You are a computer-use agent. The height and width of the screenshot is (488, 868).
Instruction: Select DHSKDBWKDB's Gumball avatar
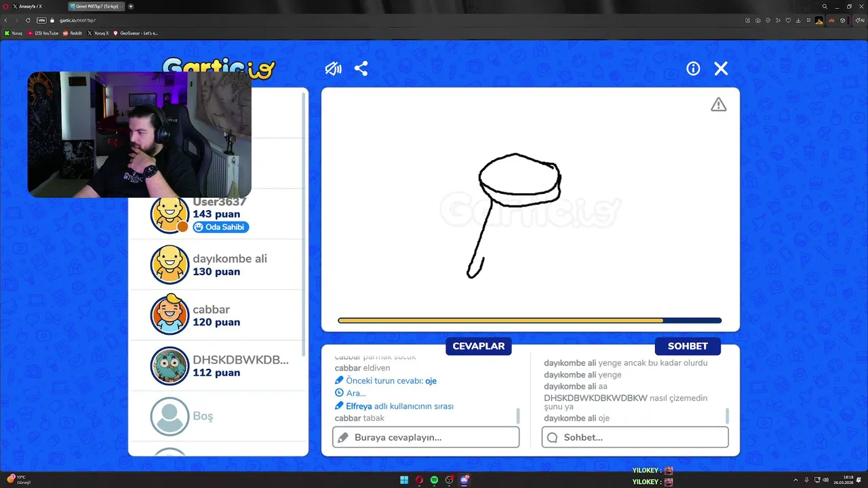169,365
